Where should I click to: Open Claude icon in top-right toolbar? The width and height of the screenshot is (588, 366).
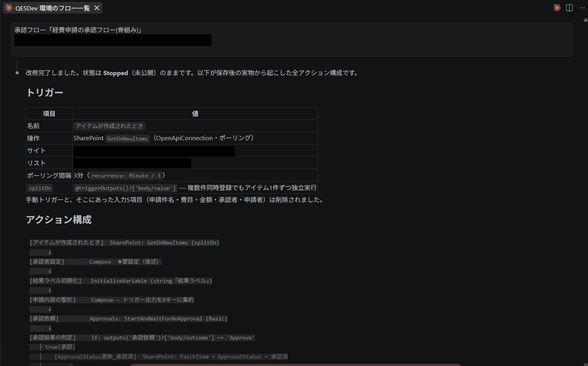(x=557, y=8)
